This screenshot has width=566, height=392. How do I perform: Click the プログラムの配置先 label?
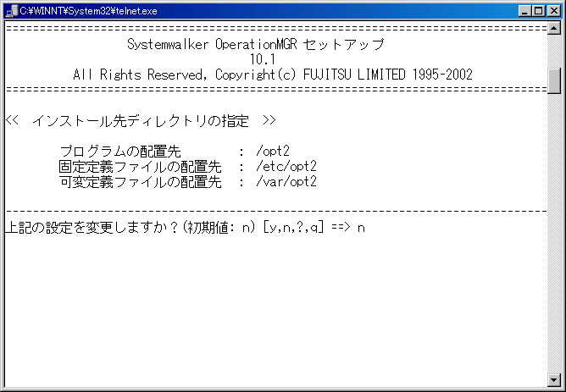point(120,152)
